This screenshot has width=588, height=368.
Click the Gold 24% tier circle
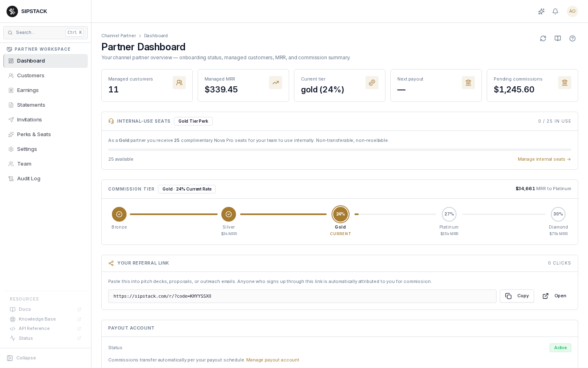pyautogui.click(x=341, y=214)
